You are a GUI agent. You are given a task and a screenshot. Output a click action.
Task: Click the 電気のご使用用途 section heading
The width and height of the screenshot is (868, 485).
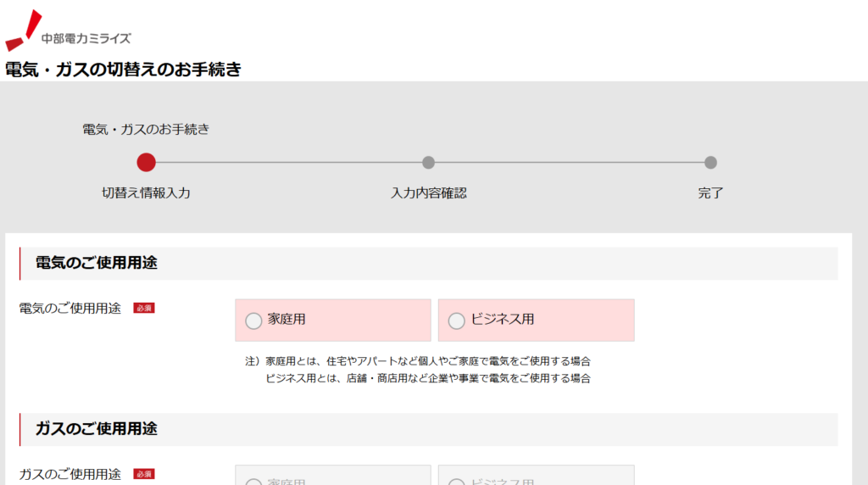pos(97,263)
